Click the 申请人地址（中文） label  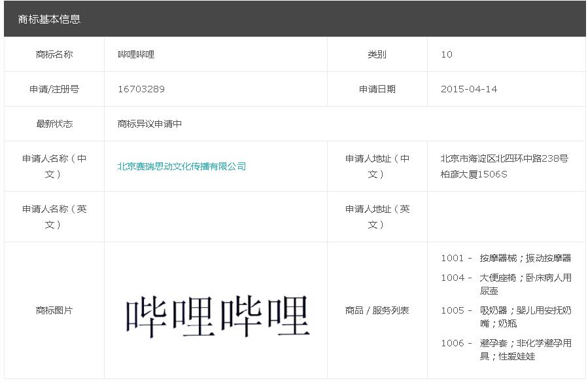(377, 166)
